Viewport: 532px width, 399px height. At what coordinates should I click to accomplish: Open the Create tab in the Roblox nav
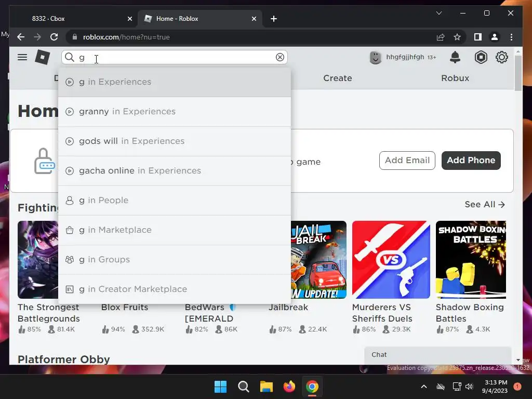(x=338, y=78)
